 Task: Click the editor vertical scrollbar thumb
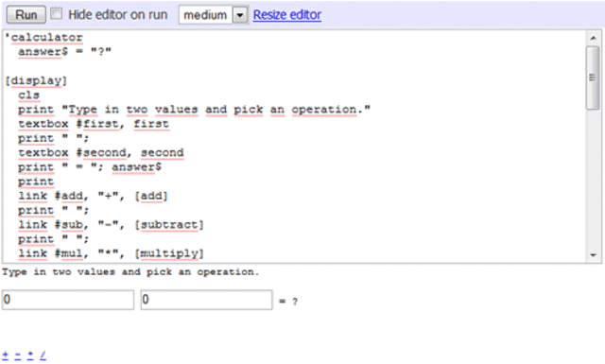pyautogui.click(x=593, y=78)
